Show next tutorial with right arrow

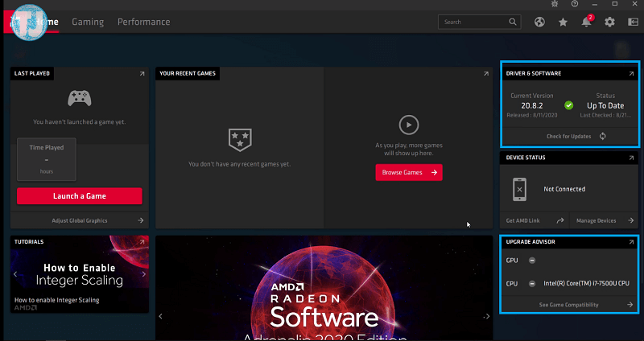[144, 274]
